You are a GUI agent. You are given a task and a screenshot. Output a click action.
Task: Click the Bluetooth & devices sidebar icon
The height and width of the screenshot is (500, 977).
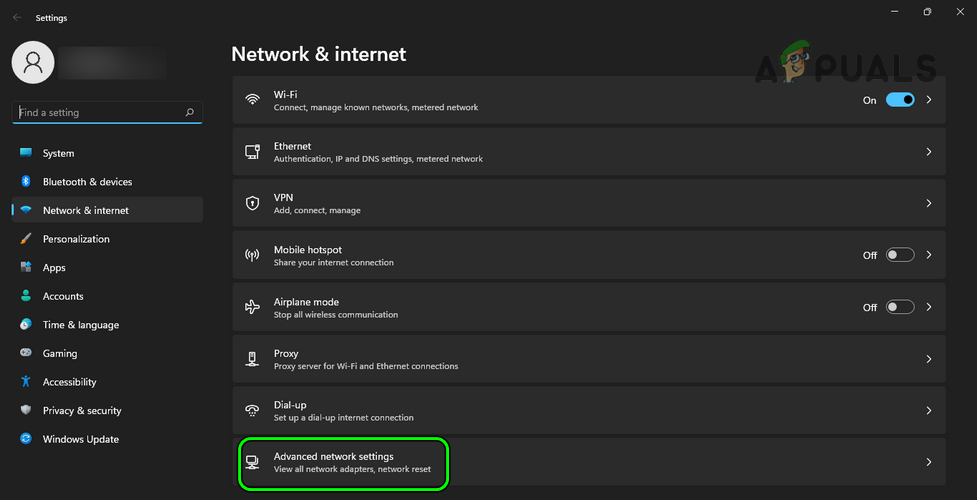(x=26, y=182)
